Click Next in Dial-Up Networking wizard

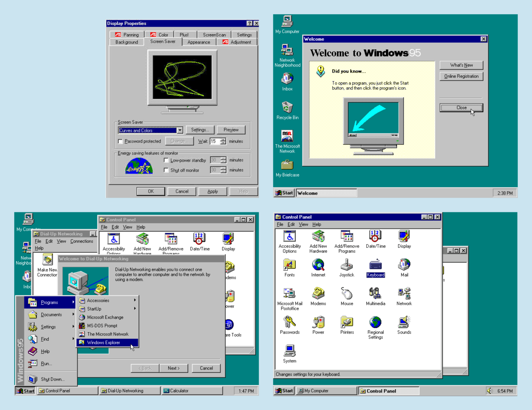point(174,368)
